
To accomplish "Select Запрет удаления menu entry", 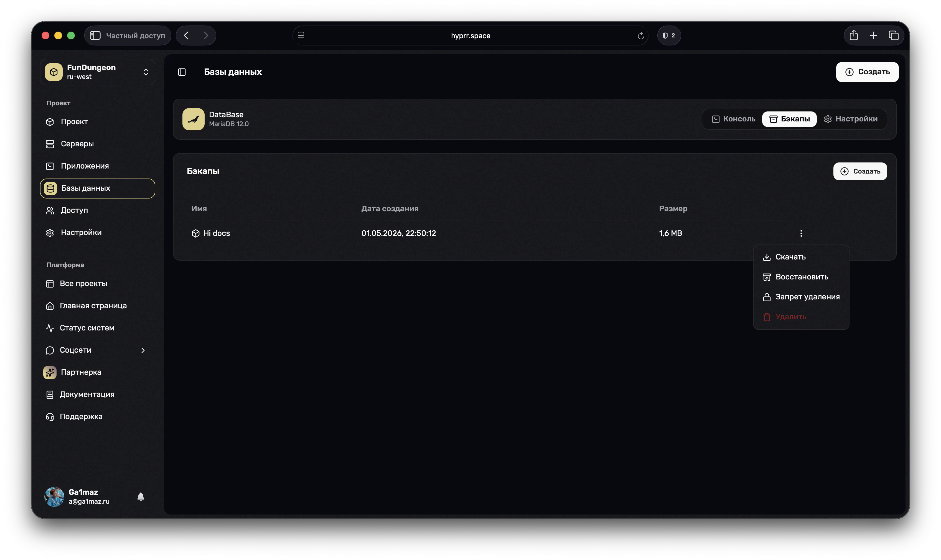I will [801, 297].
